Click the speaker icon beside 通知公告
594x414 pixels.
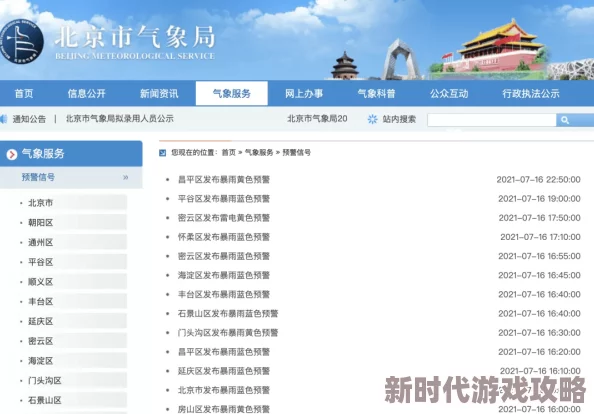click(x=3, y=119)
